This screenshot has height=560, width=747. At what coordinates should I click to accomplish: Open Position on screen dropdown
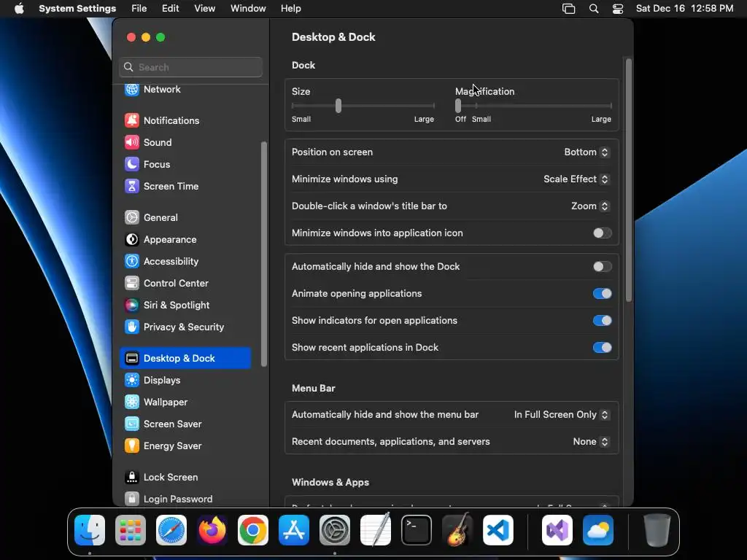click(x=587, y=152)
